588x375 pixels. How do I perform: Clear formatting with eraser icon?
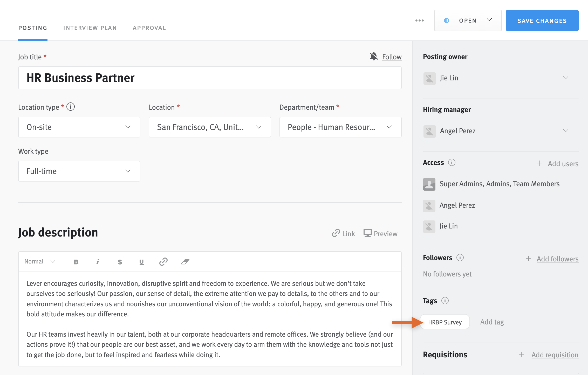185,262
